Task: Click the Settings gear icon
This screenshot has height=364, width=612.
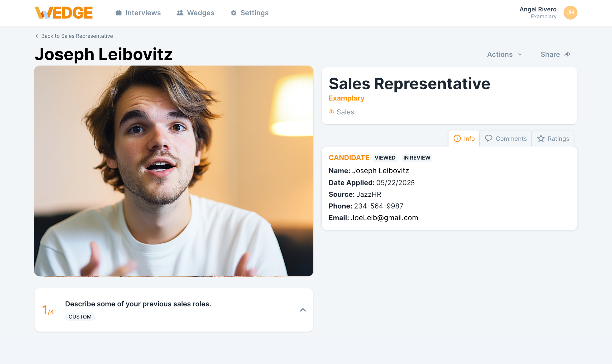Action: click(x=234, y=13)
